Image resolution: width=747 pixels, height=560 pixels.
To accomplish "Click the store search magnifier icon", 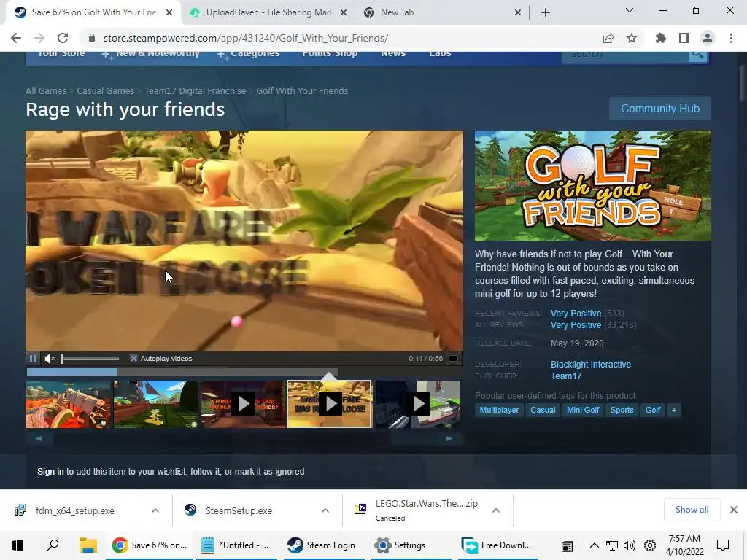I will [697, 55].
